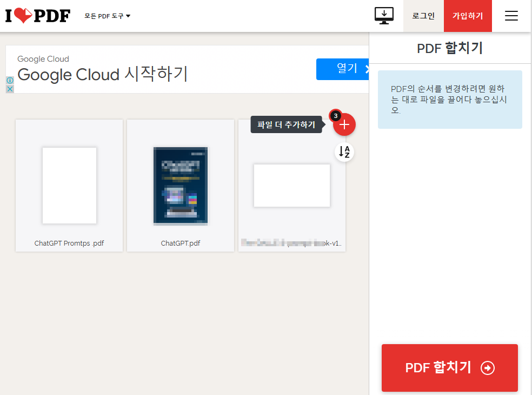532x395 pixels.
Task: Sort files alphabetically with A-Z icon
Action: 344,152
